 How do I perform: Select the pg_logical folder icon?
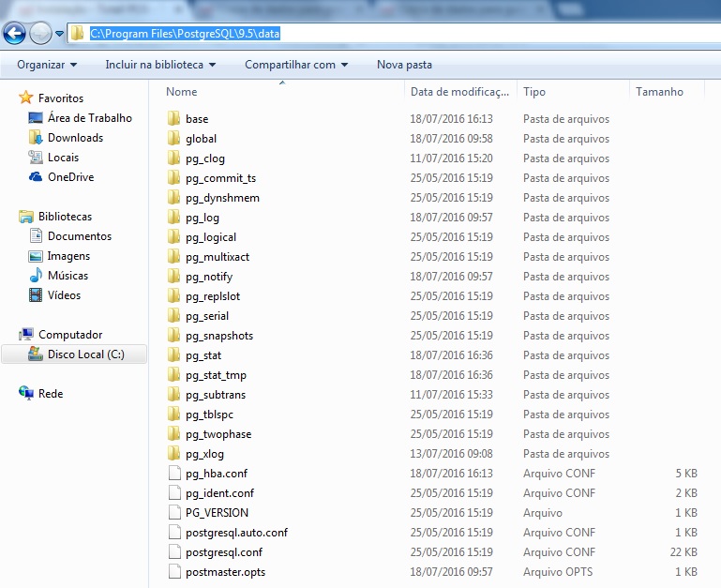click(x=173, y=236)
